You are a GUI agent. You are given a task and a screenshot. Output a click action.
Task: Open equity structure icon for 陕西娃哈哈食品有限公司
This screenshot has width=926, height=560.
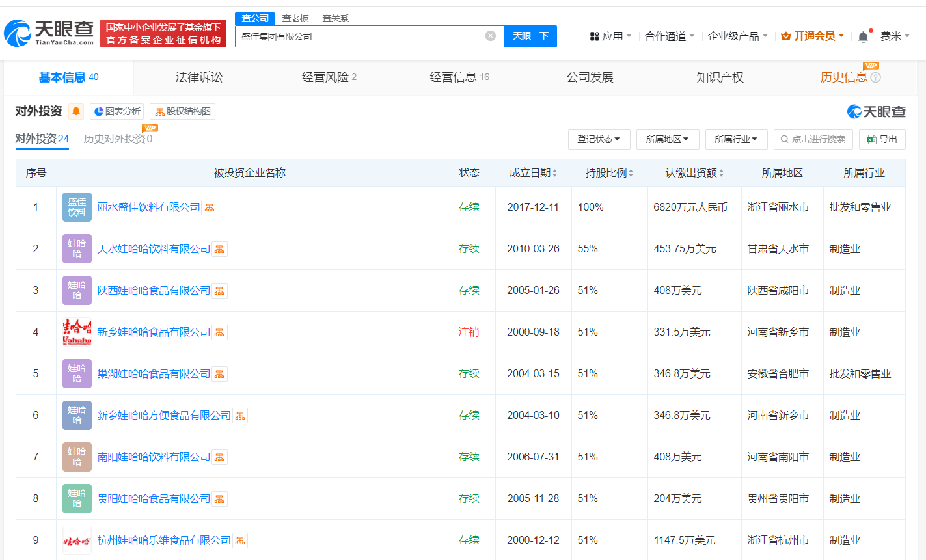point(219,291)
